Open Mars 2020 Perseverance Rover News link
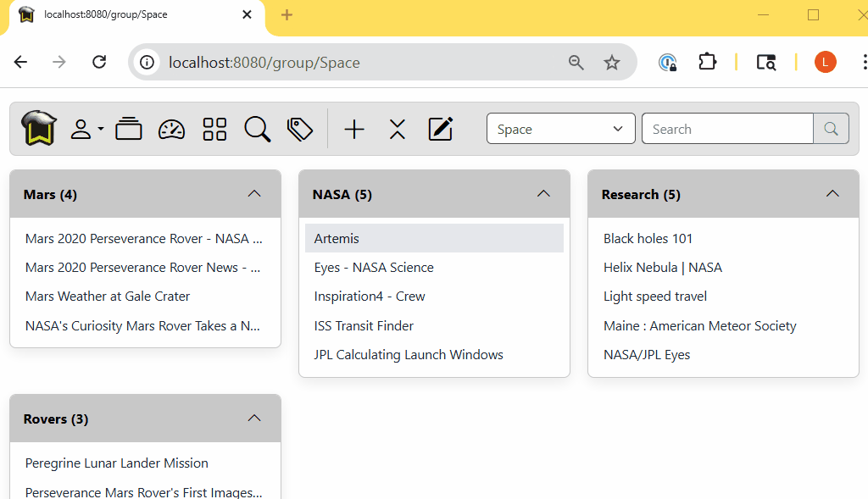This screenshot has height=499, width=868. (x=142, y=267)
